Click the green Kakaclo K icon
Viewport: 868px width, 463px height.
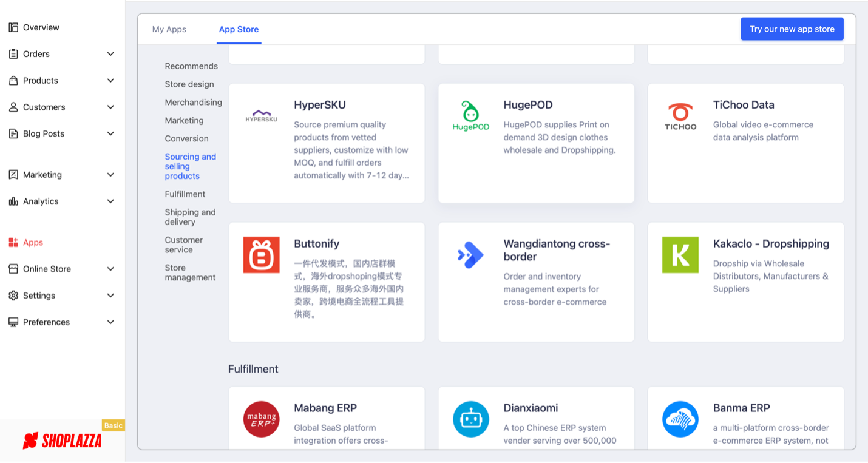[680, 255]
